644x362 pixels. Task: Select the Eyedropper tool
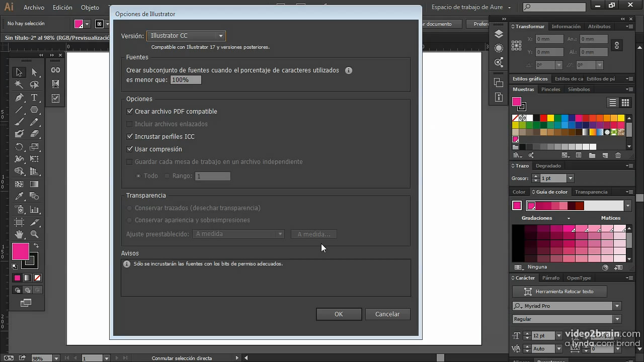click(19, 197)
